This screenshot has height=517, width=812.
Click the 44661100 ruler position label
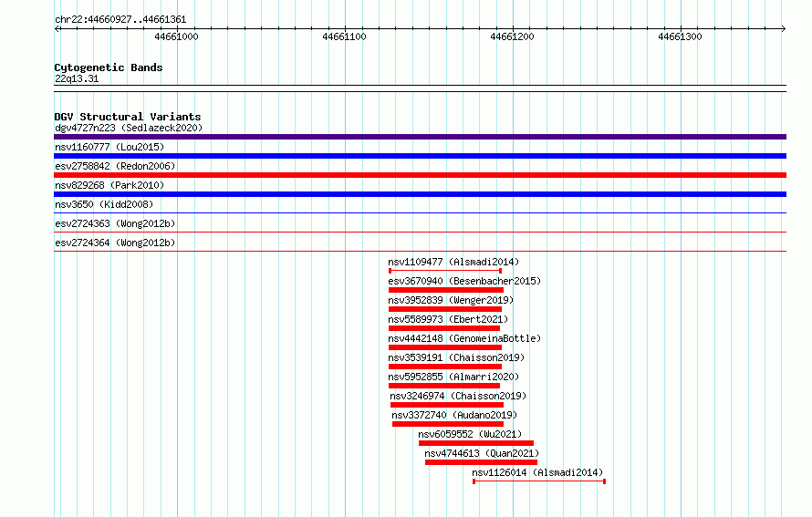[344, 36]
